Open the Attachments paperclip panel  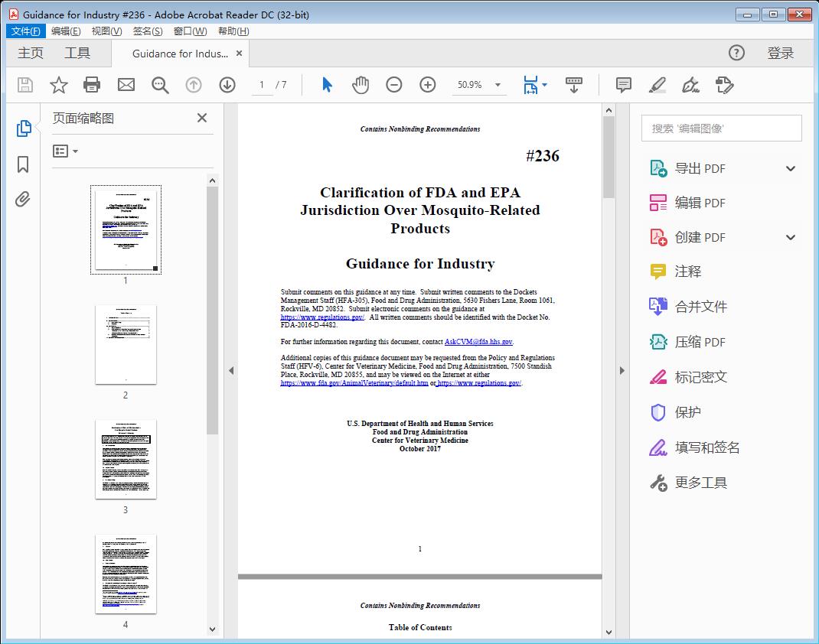[x=23, y=199]
